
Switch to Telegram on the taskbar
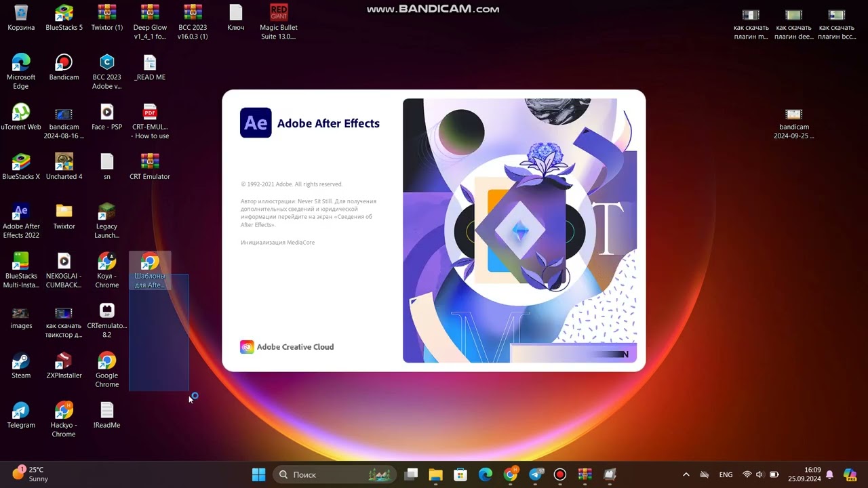click(x=536, y=474)
